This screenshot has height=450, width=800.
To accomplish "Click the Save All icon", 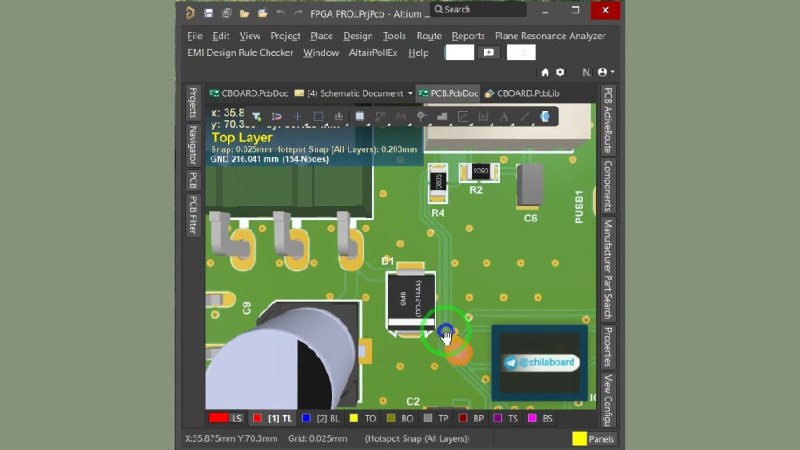I will [x=227, y=13].
